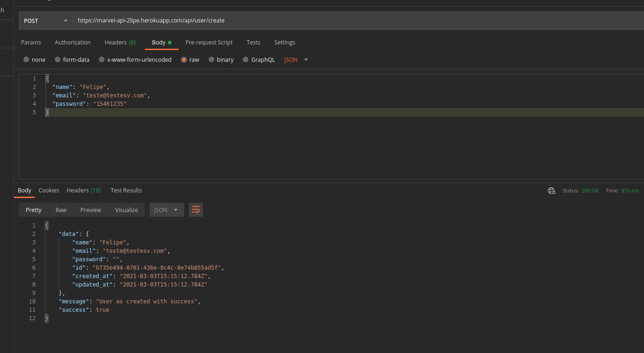
Task: Go to the Tests tab
Action: (254, 43)
